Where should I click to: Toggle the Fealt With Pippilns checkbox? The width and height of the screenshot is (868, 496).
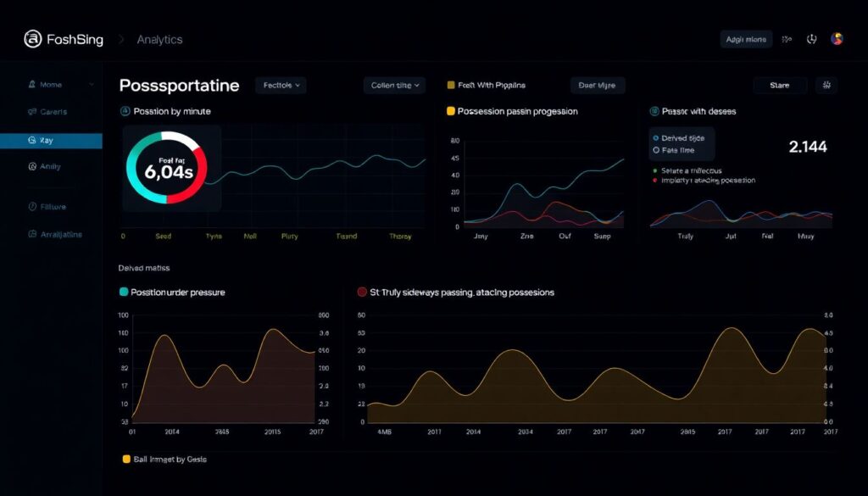[451, 85]
